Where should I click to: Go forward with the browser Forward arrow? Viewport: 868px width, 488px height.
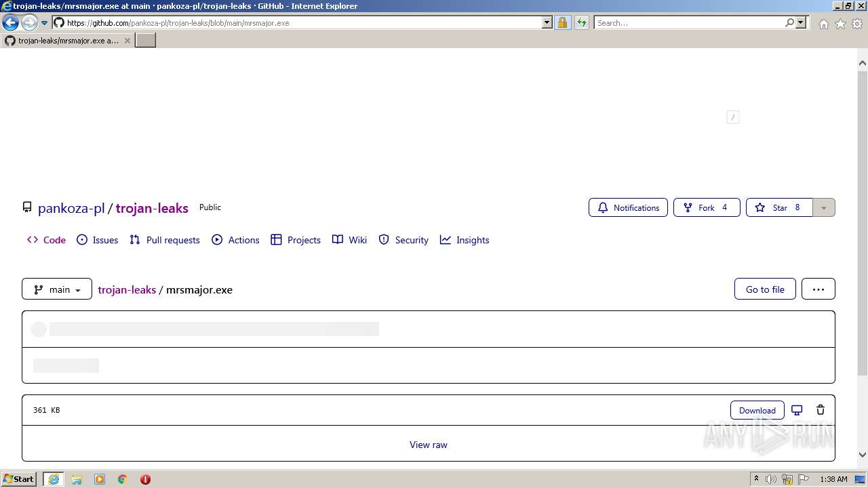29,22
